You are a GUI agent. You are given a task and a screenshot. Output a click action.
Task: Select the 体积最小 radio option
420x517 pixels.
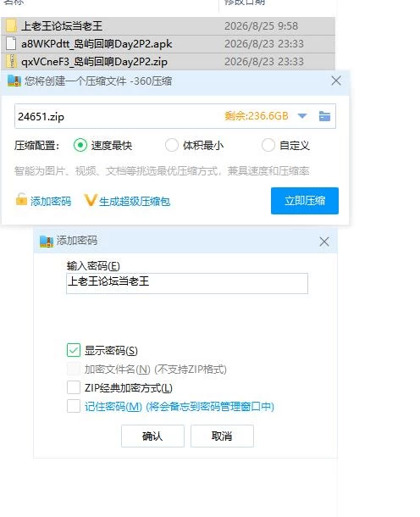click(172, 145)
